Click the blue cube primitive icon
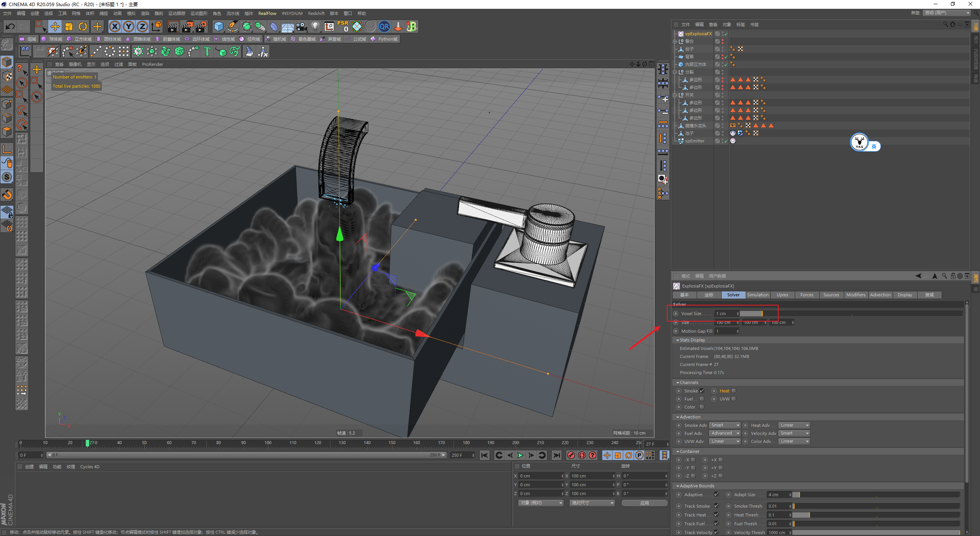980x536 pixels. click(x=219, y=26)
